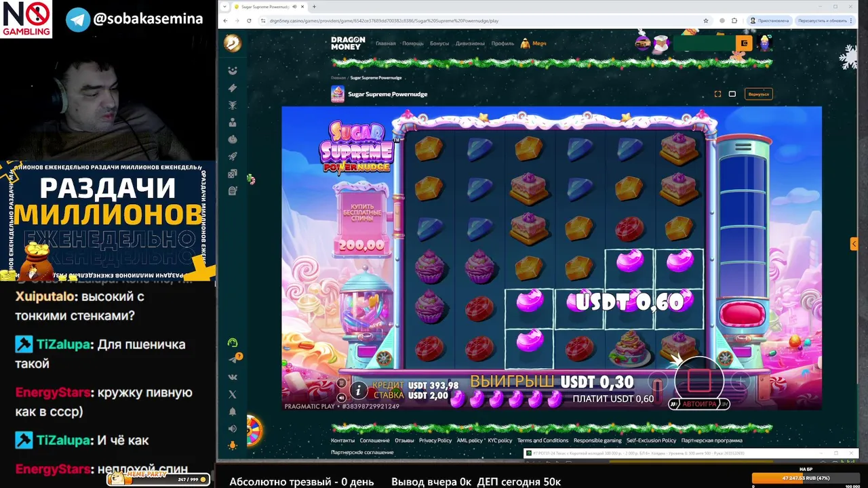Image resolution: width=868 pixels, height=488 pixels.
Task: Open Self-Exclusion Policy footer link
Action: point(651,441)
